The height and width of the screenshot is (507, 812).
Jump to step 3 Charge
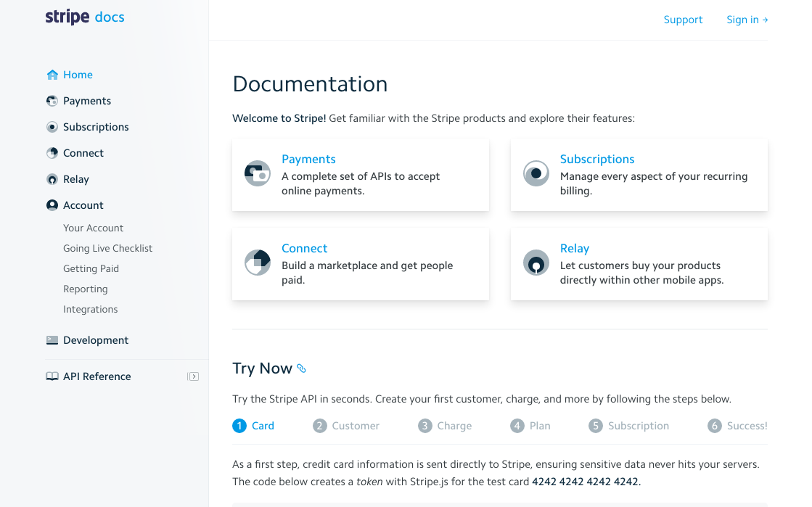tap(446, 426)
